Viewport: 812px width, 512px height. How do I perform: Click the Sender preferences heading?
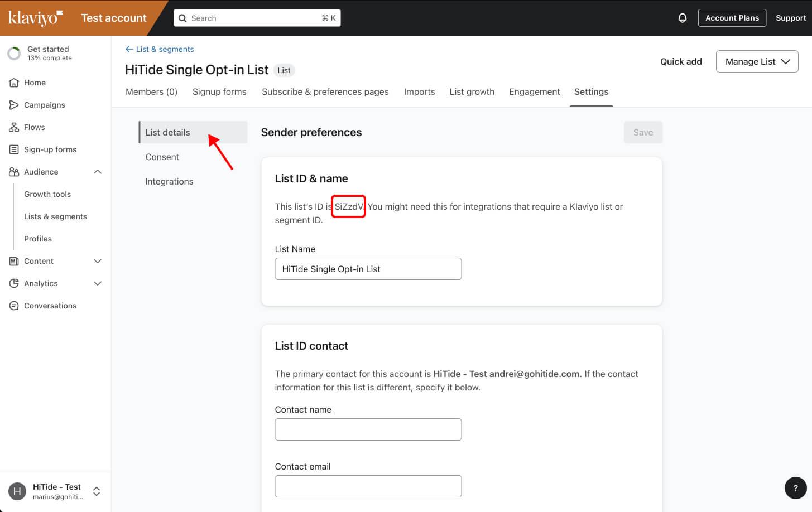coord(311,132)
